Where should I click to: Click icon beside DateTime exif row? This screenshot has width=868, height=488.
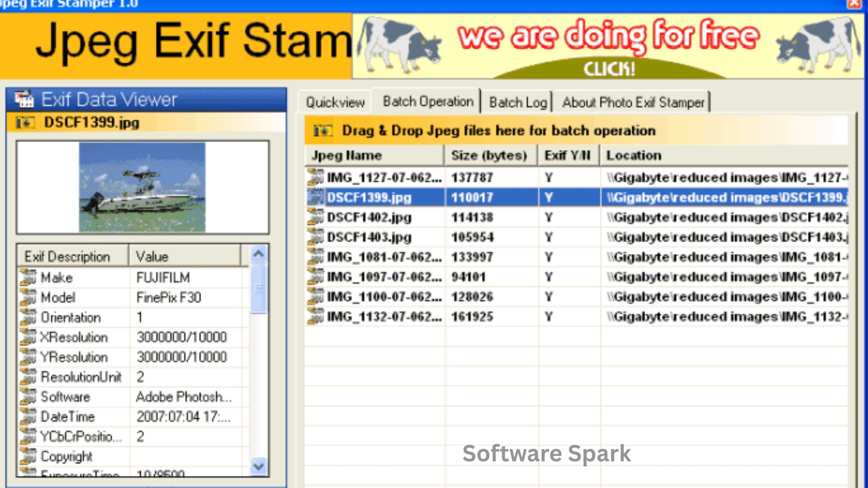28,417
